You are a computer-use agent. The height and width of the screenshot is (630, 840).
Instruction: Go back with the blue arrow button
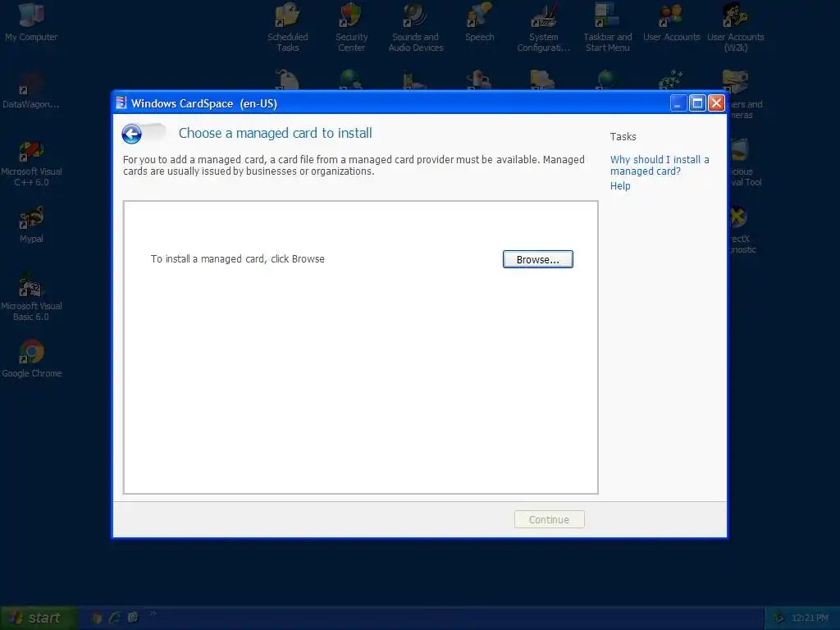coord(132,134)
